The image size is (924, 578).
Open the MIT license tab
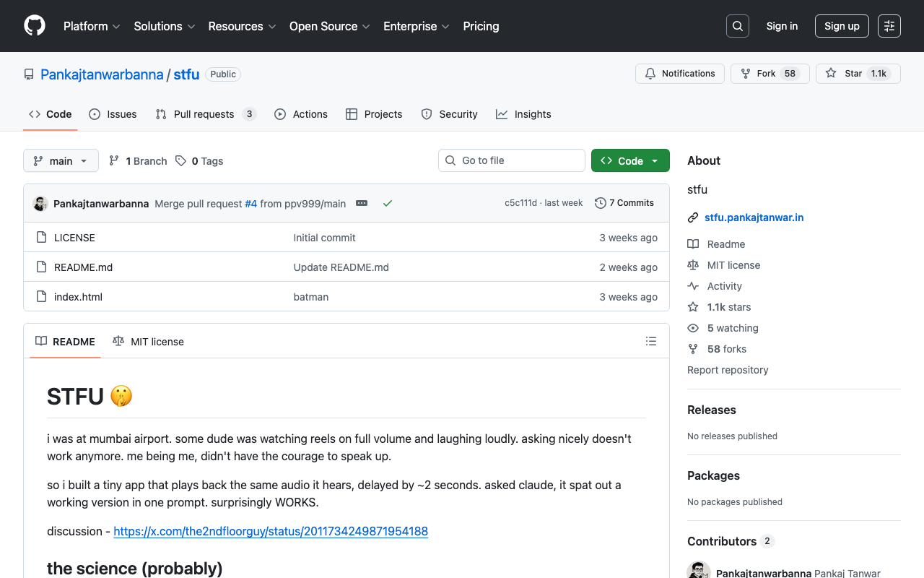point(149,342)
